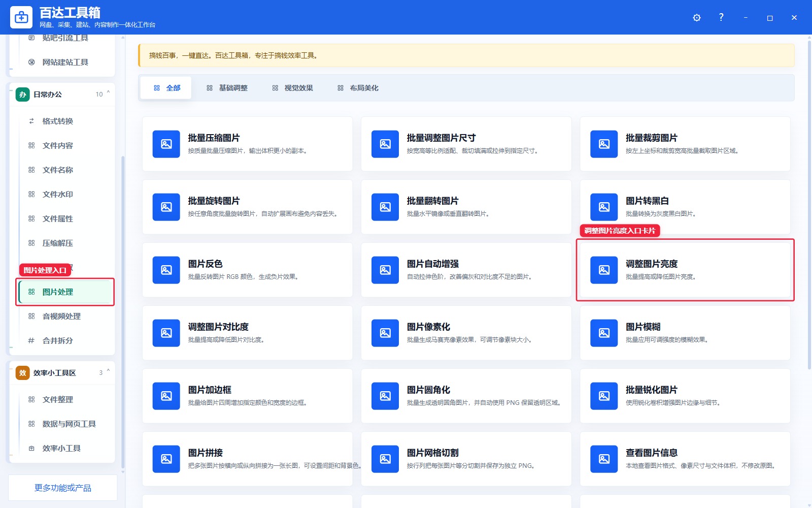Screen dimensions: 812x508
Task: Click the 图片反色 card icon
Action: coord(166,270)
